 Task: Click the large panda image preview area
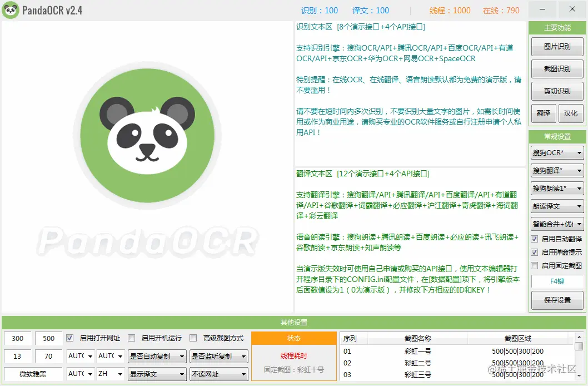pyautogui.click(x=147, y=166)
